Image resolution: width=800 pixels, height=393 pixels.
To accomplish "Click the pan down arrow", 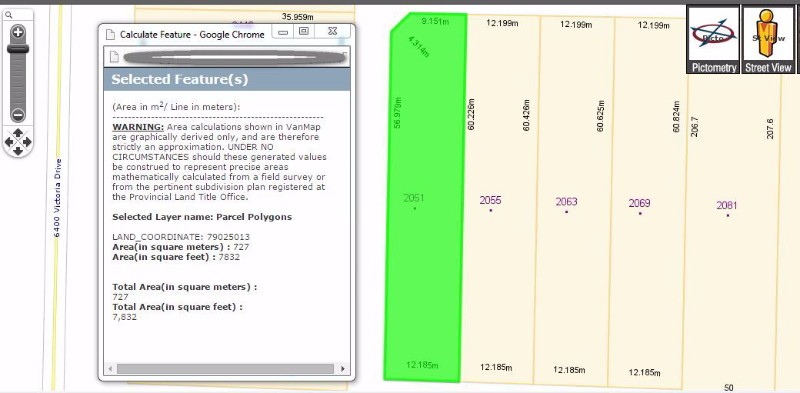I will pyautogui.click(x=18, y=151).
